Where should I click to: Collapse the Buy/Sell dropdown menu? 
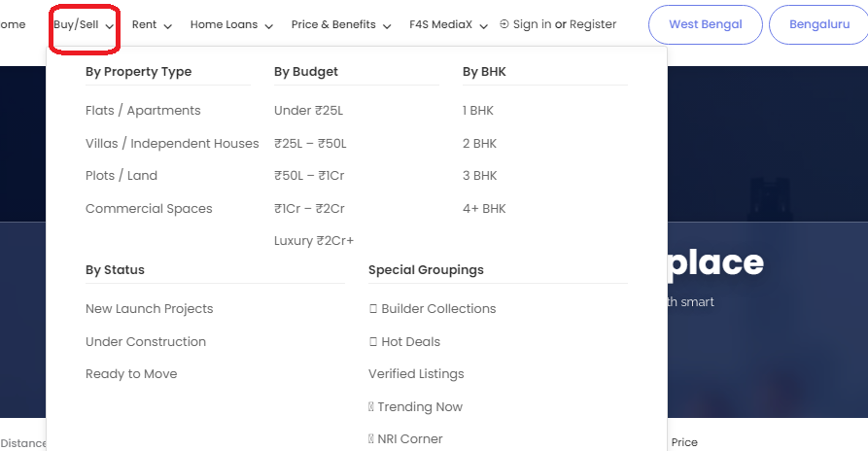pyautogui.click(x=85, y=25)
